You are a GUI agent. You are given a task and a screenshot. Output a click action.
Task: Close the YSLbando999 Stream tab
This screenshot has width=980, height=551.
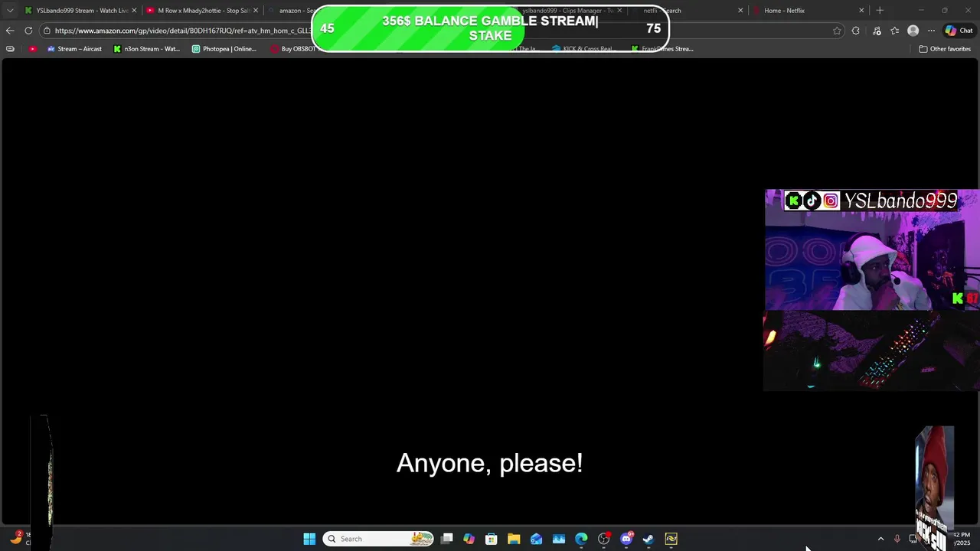(x=135, y=11)
